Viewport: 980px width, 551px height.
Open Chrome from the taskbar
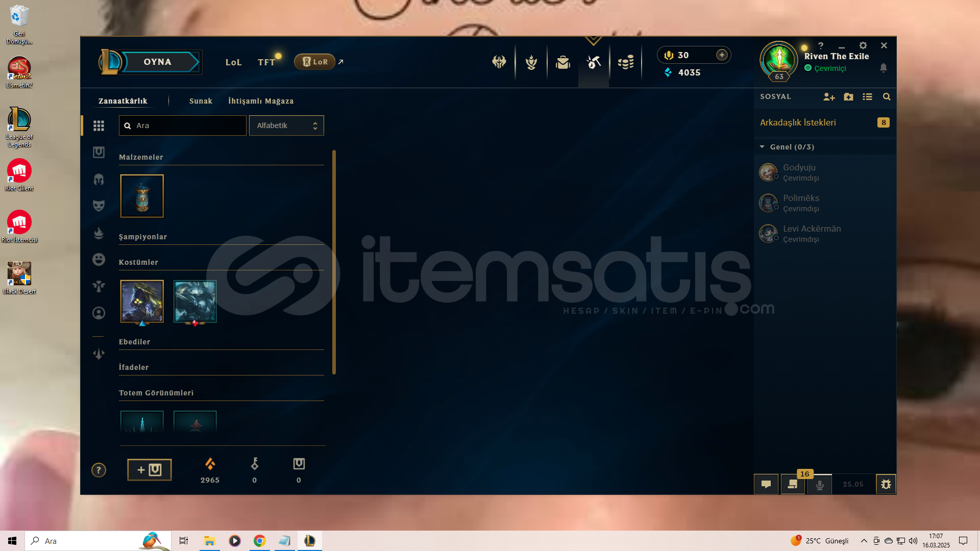pyautogui.click(x=260, y=541)
